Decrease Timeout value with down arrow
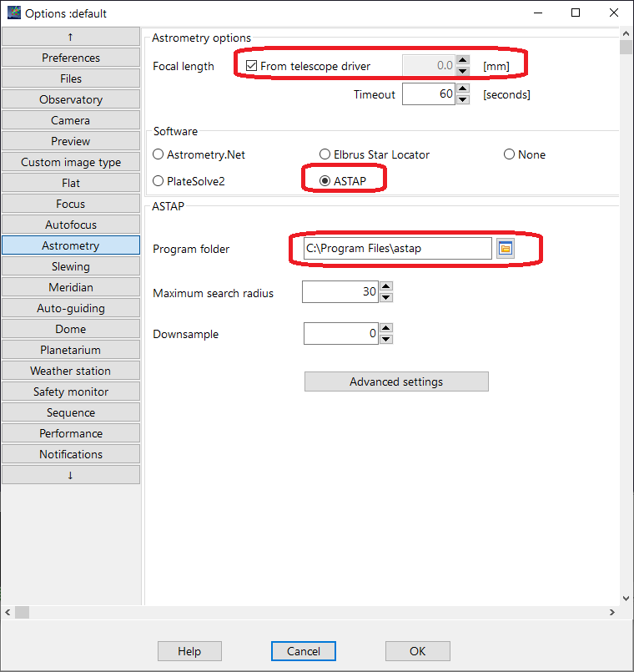 462,99
